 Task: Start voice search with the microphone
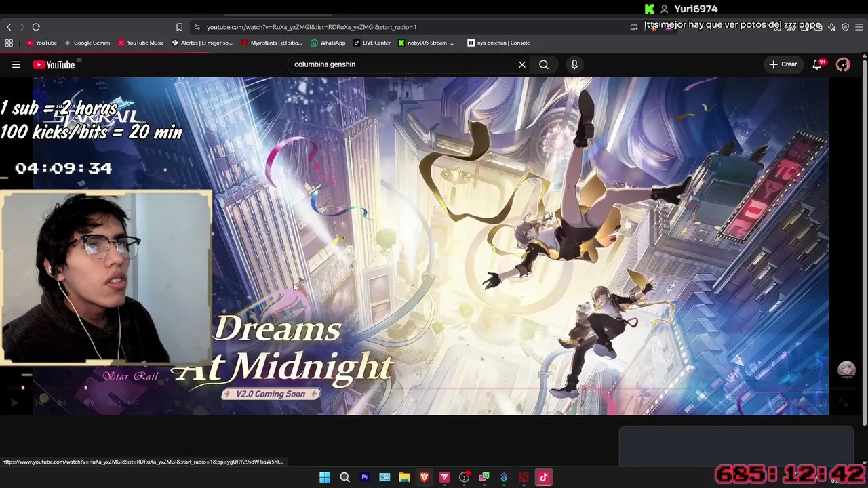click(574, 64)
